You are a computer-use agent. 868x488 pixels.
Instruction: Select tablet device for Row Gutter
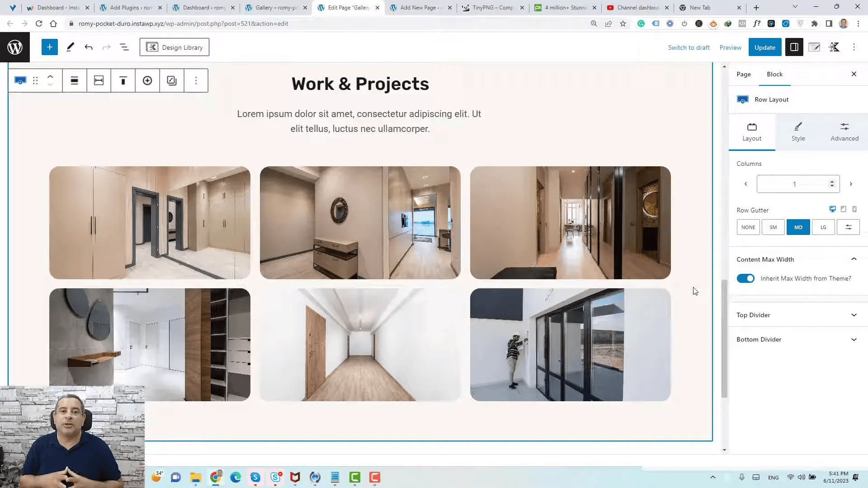coord(844,209)
